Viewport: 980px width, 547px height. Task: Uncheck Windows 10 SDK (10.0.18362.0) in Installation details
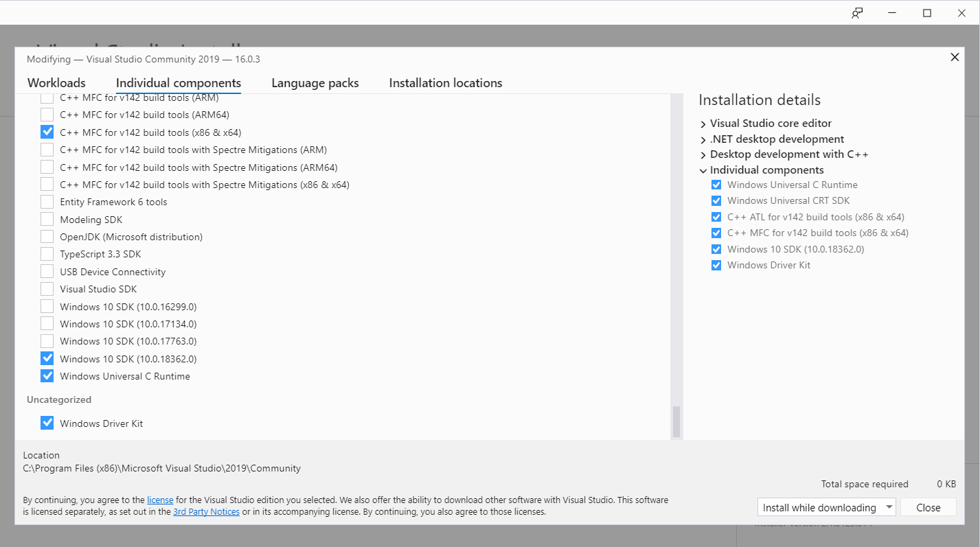click(x=716, y=249)
